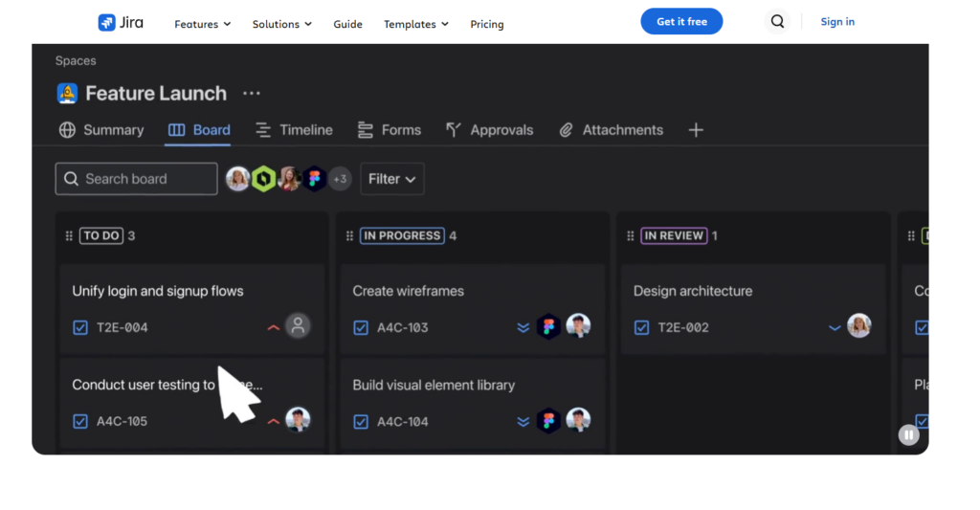
Task: Open the Pricing page
Action: pyautogui.click(x=487, y=24)
